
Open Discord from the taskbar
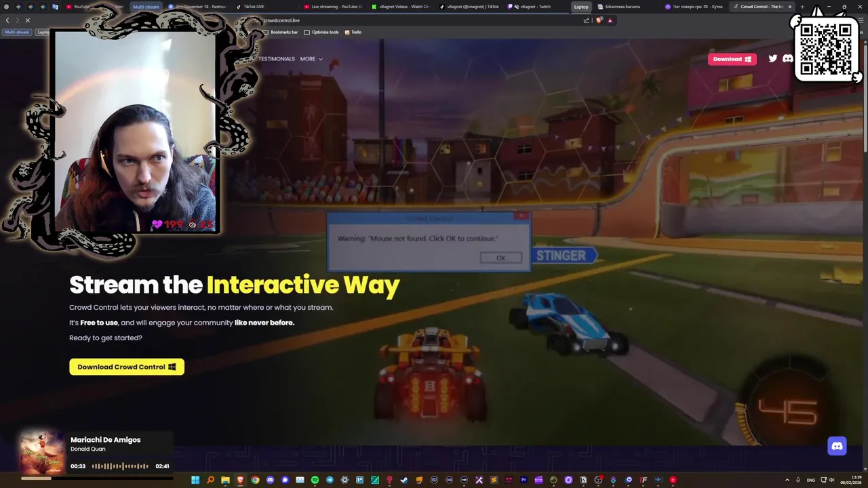click(x=270, y=480)
